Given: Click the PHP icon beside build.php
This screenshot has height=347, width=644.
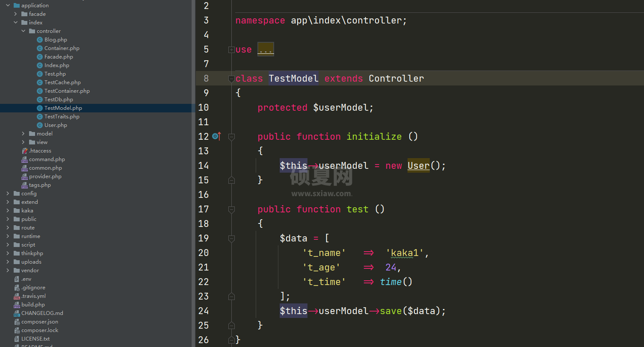Looking at the screenshot, I should [x=17, y=305].
